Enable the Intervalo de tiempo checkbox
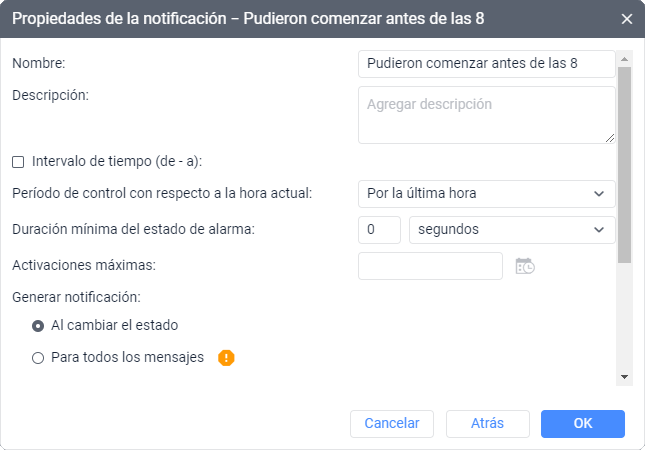Image resolution: width=645 pixels, height=450 pixels. [18, 162]
